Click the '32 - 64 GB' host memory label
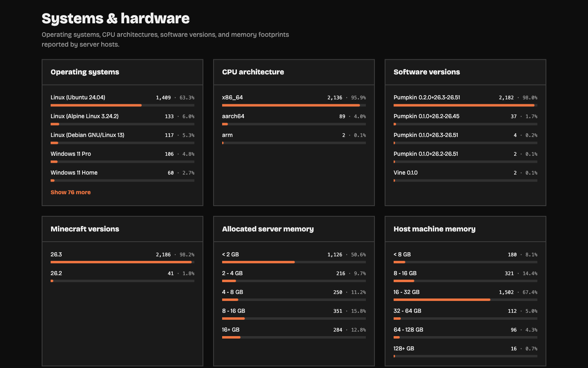This screenshot has height=368, width=588. coord(408,311)
